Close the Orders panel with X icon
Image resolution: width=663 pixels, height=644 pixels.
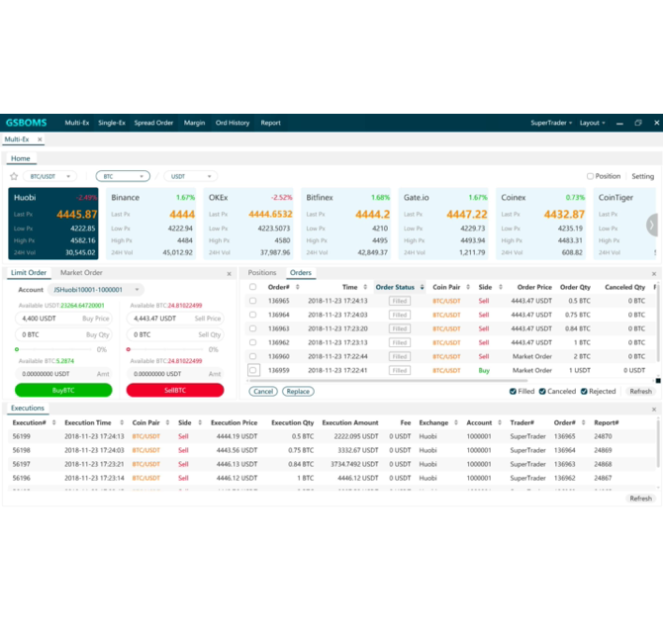point(654,274)
